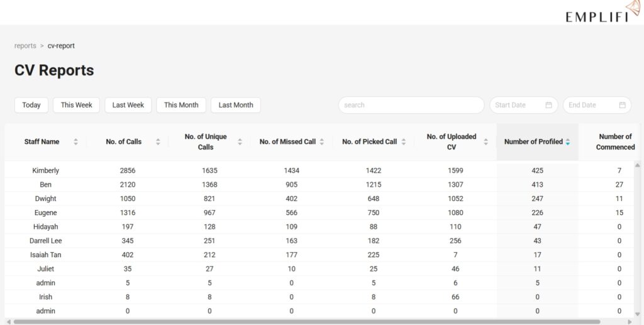The height and width of the screenshot is (325, 644).
Task: Sort by No. of Missed Call arrows
Action: (321, 142)
